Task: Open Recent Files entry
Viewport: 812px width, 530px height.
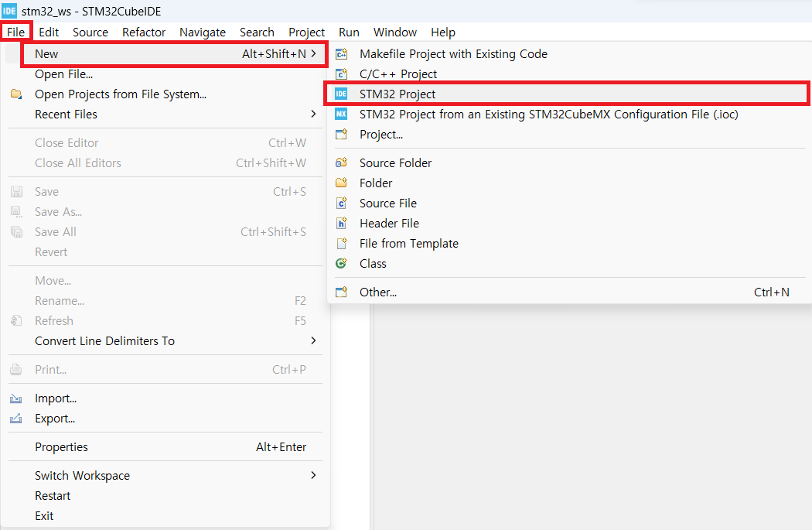Action: click(x=165, y=114)
